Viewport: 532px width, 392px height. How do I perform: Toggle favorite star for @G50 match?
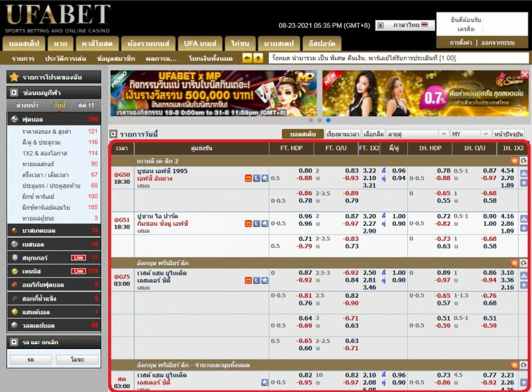pyautogui.click(x=265, y=178)
